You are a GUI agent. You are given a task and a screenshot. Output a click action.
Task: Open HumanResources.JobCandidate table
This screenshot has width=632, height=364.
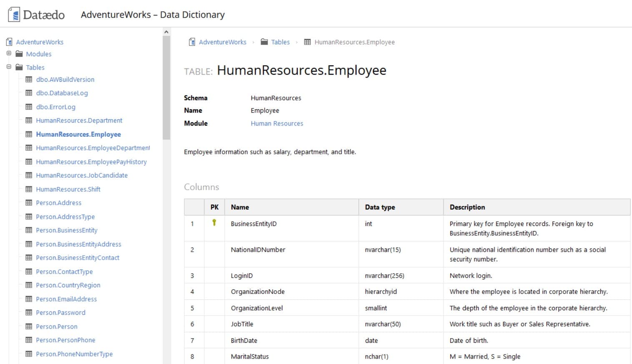click(82, 176)
